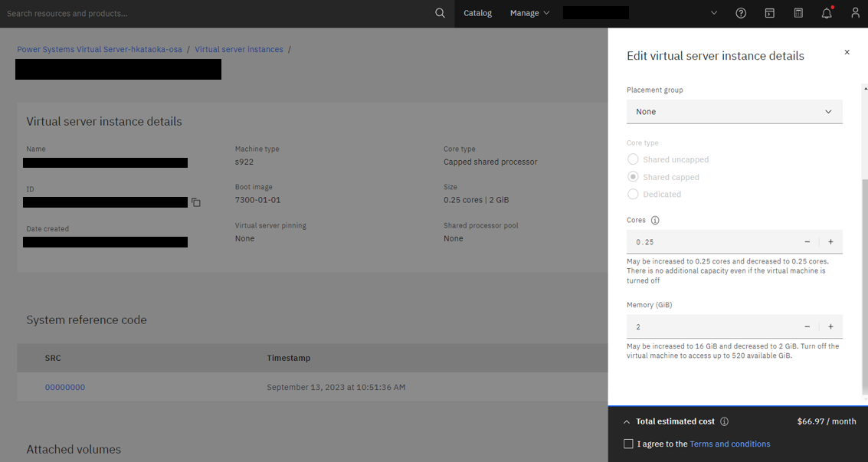Decrease Memory with the minus button
Image resolution: width=868 pixels, height=462 pixels.
coord(807,327)
